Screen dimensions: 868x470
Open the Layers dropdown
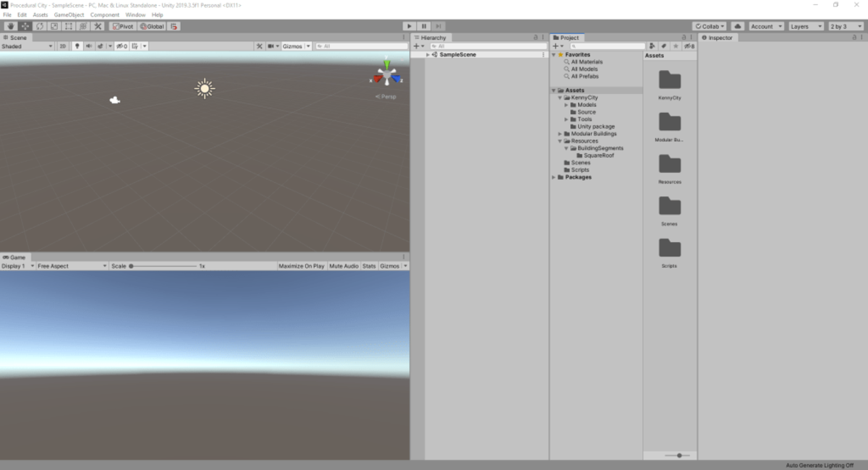click(806, 26)
